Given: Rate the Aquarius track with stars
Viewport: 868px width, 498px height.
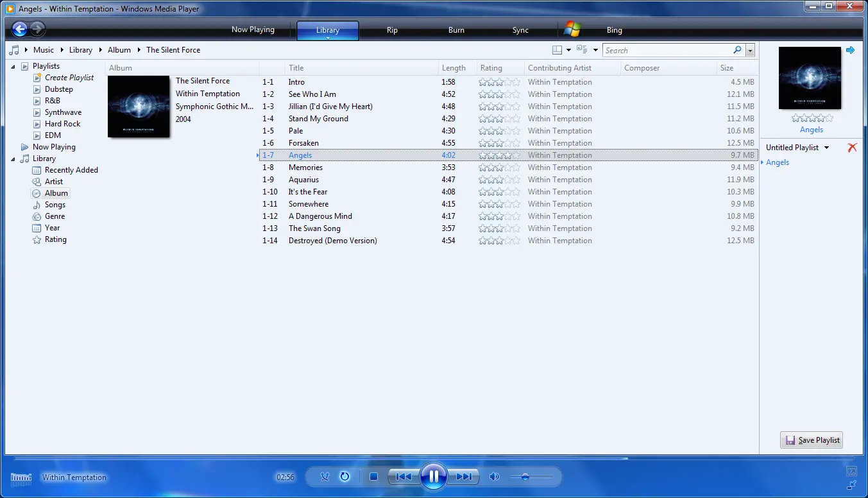Looking at the screenshot, I should [499, 180].
